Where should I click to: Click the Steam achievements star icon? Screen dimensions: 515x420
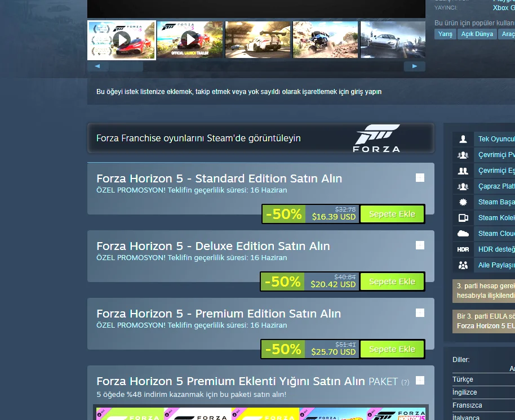point(463,202)
